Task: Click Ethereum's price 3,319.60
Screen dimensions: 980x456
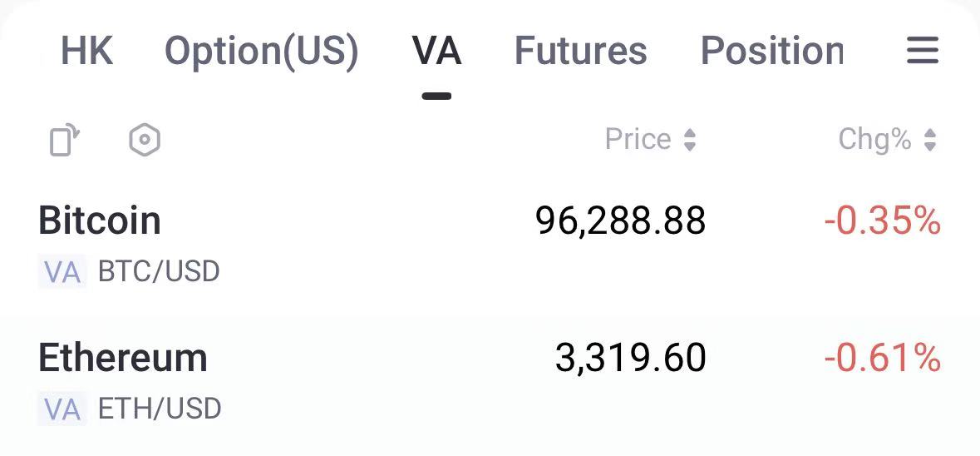Action: (630, 359)
